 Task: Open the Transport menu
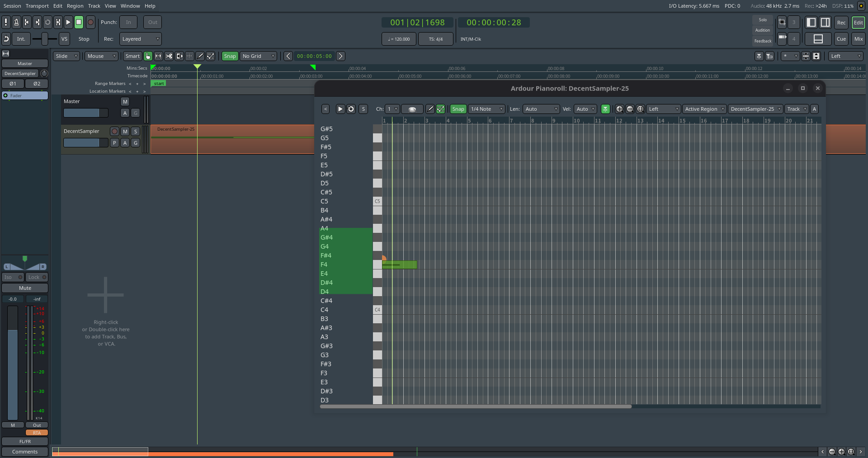[37, 6]
